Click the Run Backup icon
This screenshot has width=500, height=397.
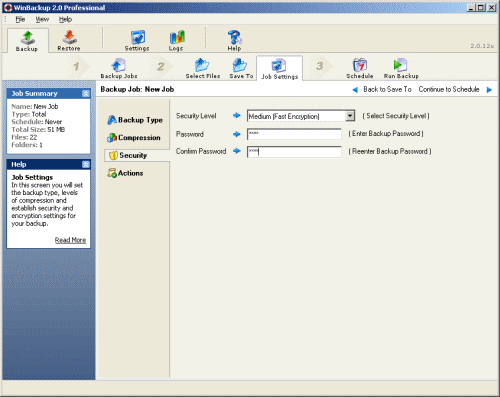point(401,69)
